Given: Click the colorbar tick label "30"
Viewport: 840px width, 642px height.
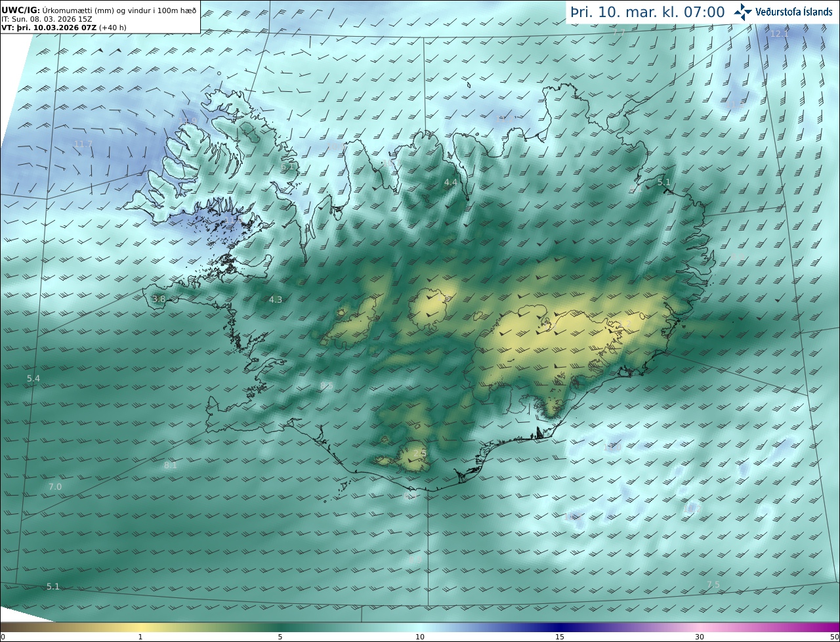Looking at the screenshot, I should pos(700,637).
